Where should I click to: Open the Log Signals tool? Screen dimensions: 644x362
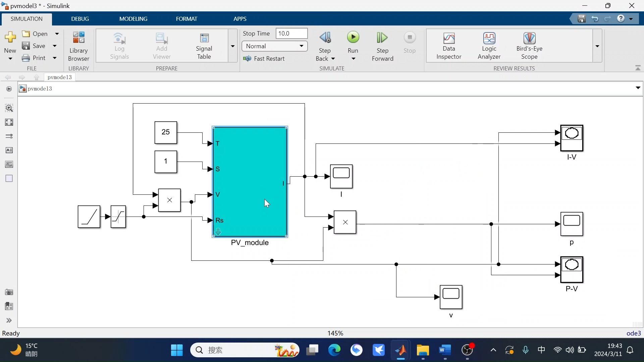click(x=119, y=45)
